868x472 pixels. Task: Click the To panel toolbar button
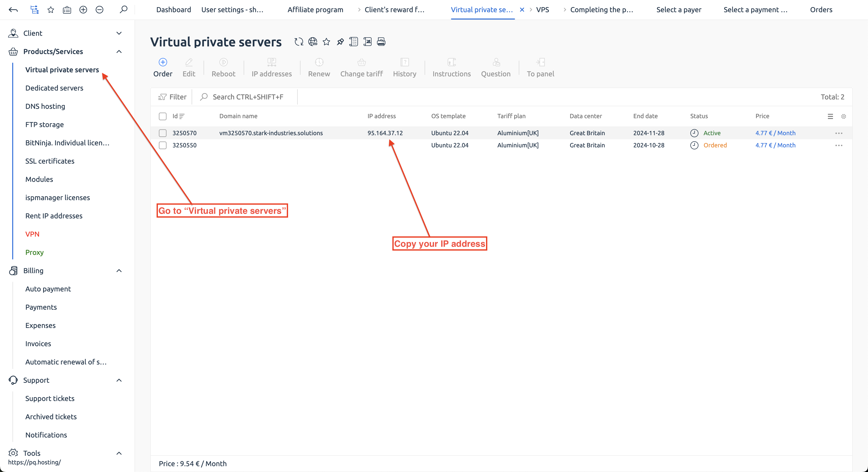point(541,68)
